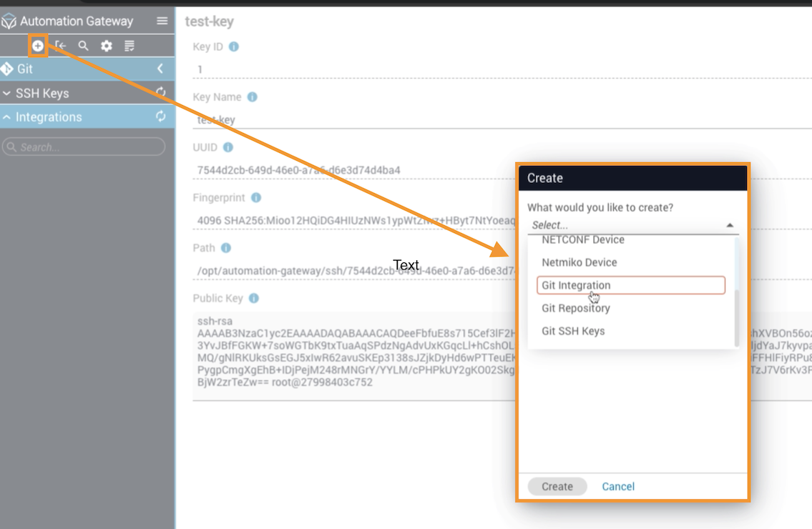Click the Automation Gateway logo
Viewport: 812px width, 529px height.
click(9, 21)
